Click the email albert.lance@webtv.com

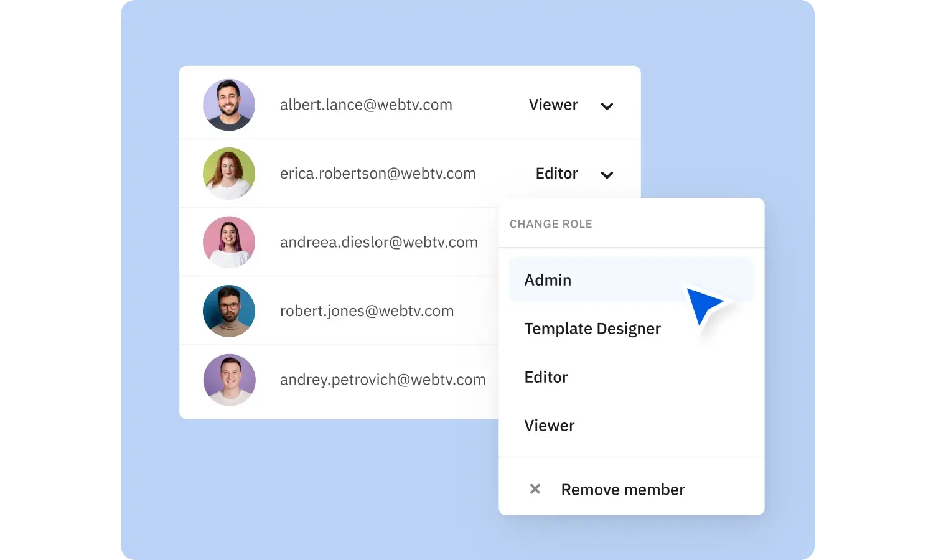[366, 105]
